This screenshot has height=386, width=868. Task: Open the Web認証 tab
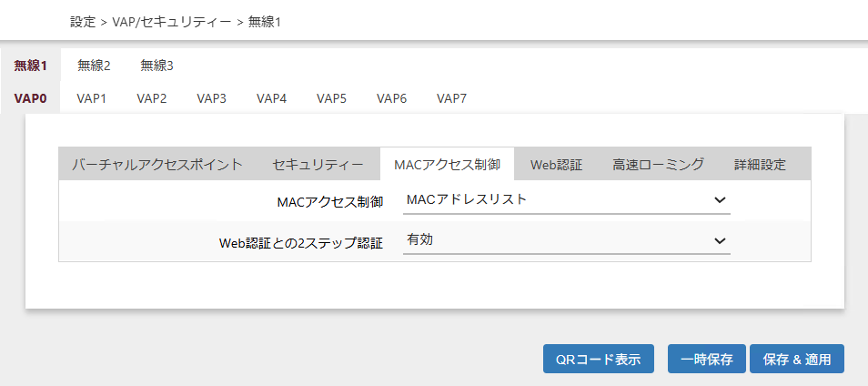pos(556,165)
